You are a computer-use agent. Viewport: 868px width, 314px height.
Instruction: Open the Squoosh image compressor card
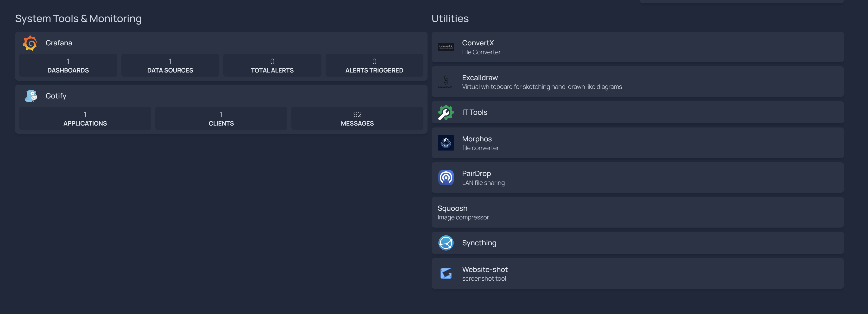[x=637, y=212]
